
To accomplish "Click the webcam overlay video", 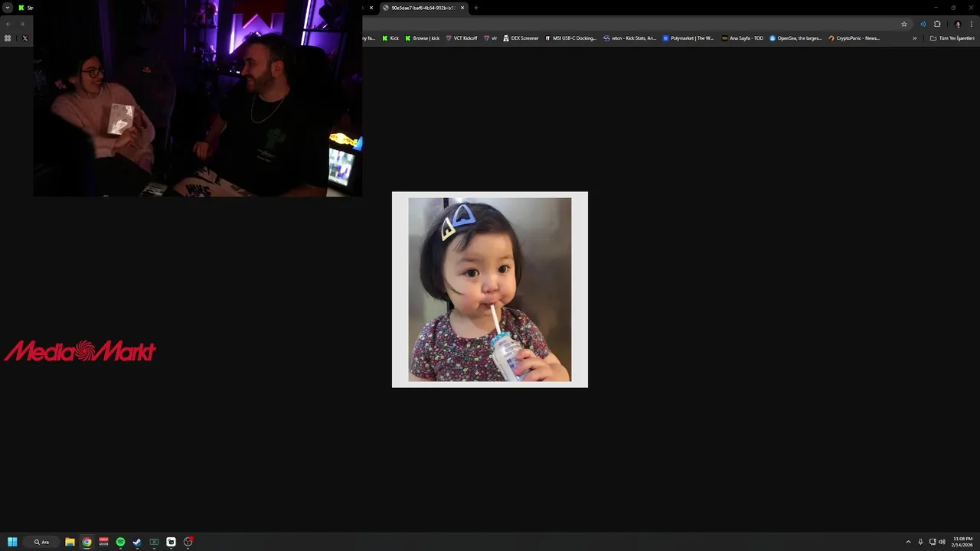I will [198, 98].
